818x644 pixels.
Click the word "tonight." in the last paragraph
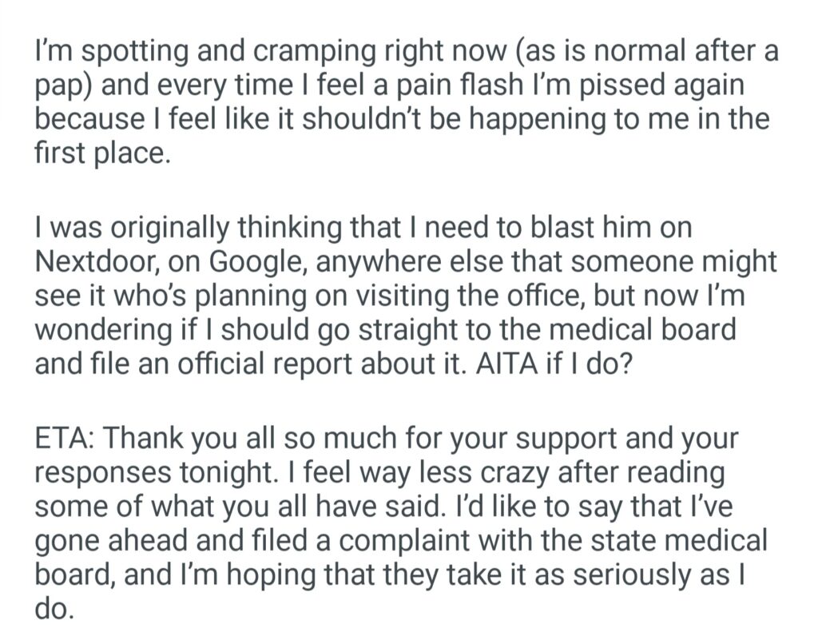(230, 473)
